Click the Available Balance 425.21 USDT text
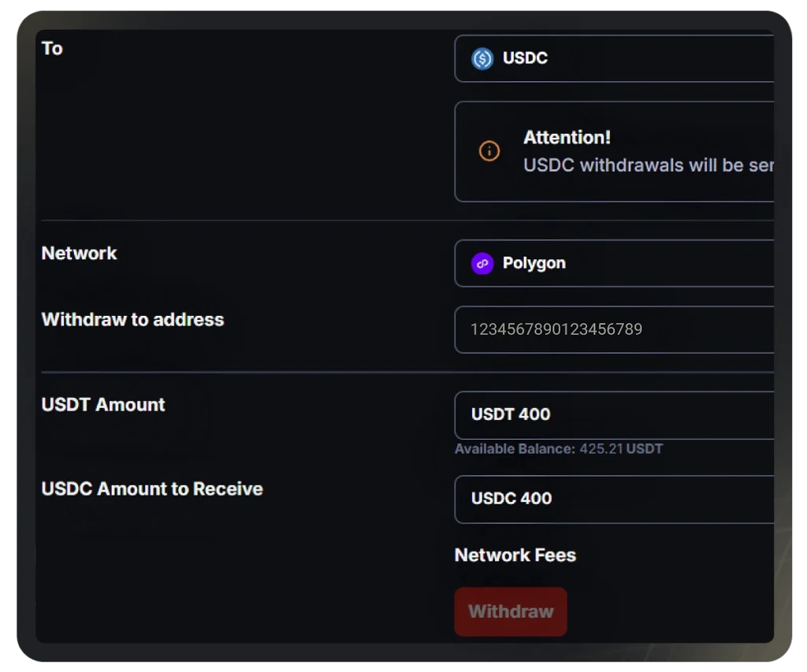This screenshot has height=672, width=807. pos(559,449)
